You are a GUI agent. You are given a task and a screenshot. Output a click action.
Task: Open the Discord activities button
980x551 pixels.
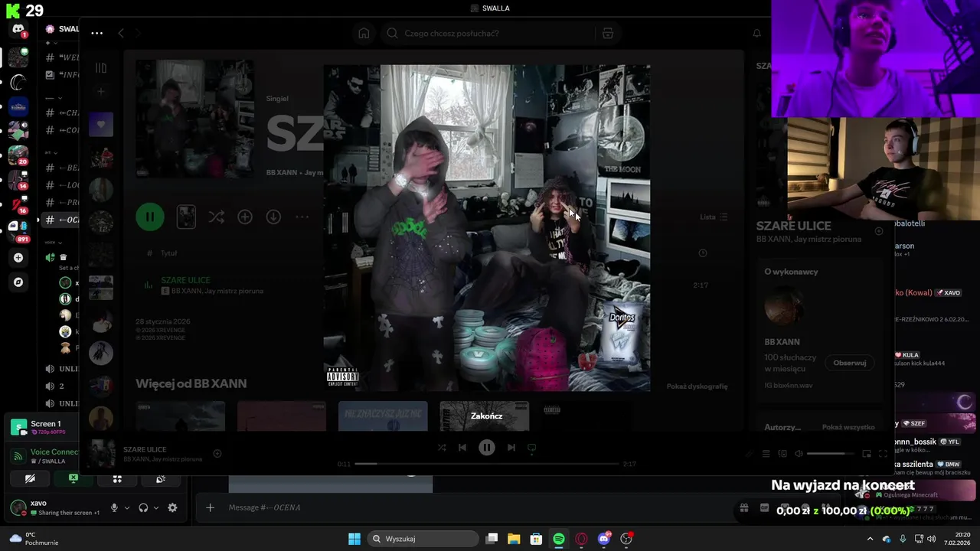[x=117, y=479]
